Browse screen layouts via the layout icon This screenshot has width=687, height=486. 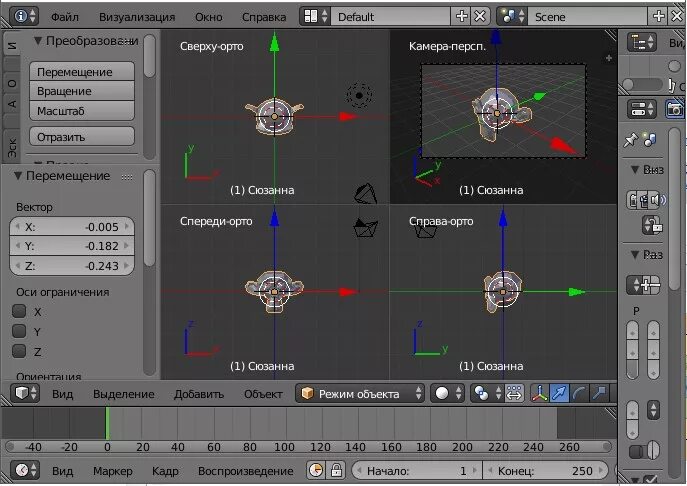pyautogui.click(x=315, y=17)
